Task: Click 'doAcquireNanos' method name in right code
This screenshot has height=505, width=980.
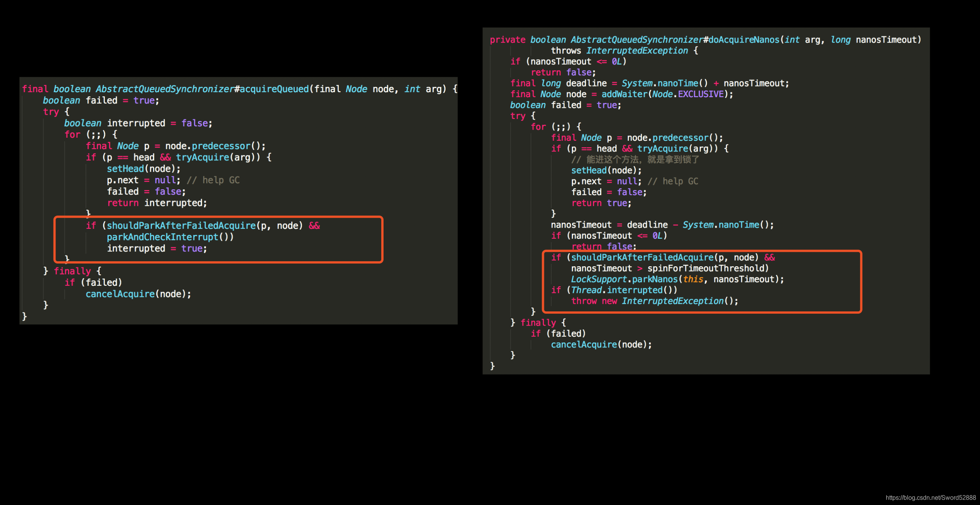Action: point(744,40)
